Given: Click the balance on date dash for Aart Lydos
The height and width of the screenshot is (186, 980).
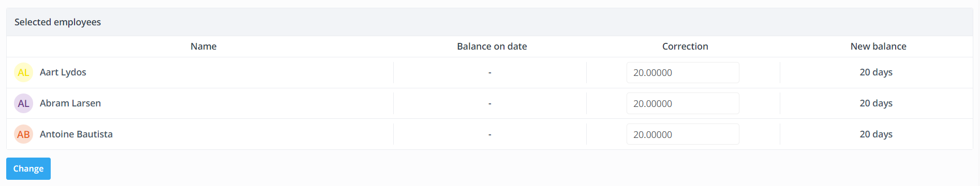Looking at the screenshot, I should pos(489,73).
